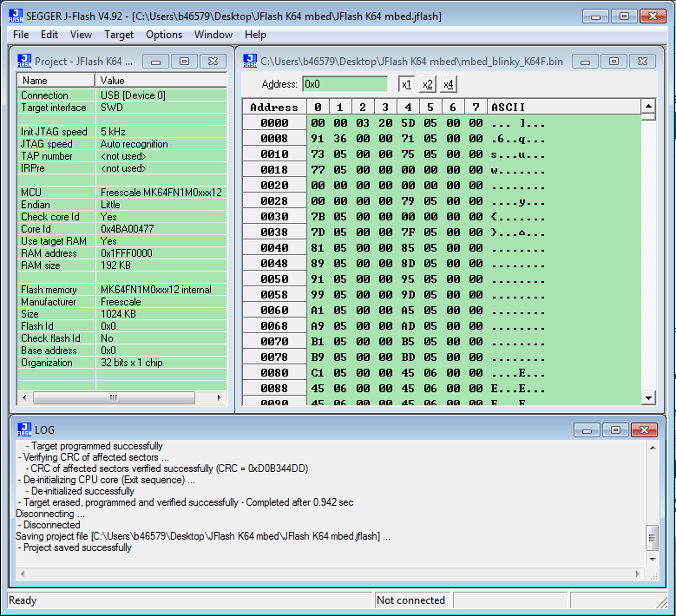Click LOG window scroll up arrow

pyautogui.click(x=653, y=448)
